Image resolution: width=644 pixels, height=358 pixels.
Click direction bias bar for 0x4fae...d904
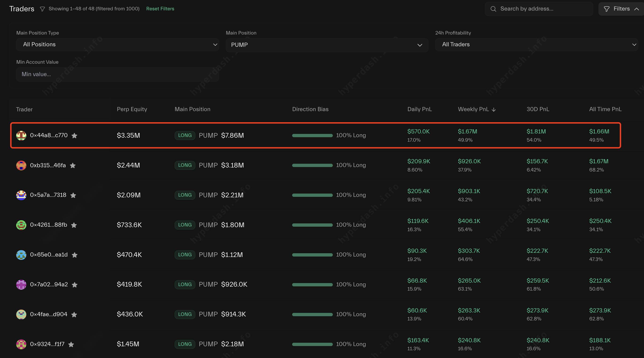point(312,315)
